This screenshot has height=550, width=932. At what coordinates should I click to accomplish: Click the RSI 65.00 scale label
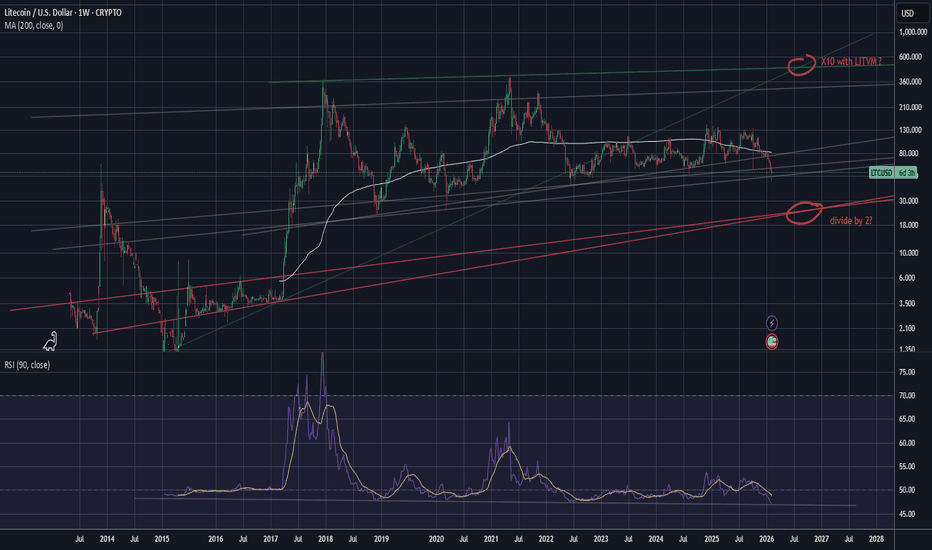pos(907,419)
